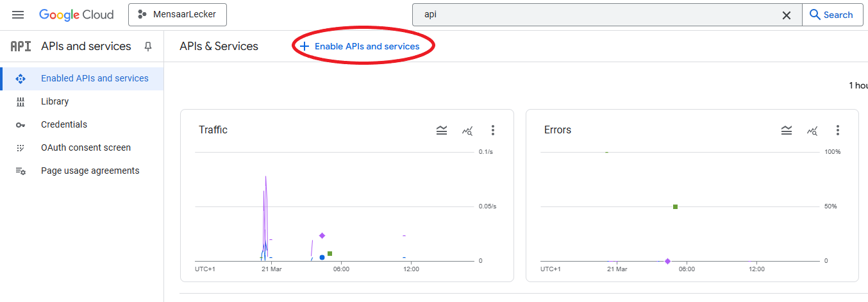Click the Search button
The width and height of the screenshot is (868, 302).
click(x=831, y=15)
